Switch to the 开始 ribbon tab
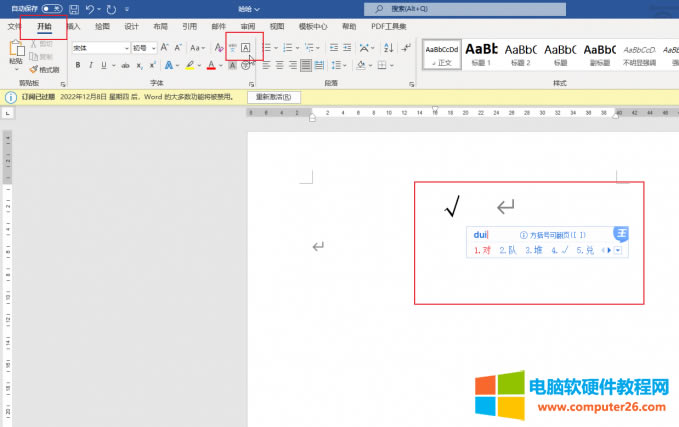Image resolution: width=679 pixels, height=427 pixels. click(44, 26)
